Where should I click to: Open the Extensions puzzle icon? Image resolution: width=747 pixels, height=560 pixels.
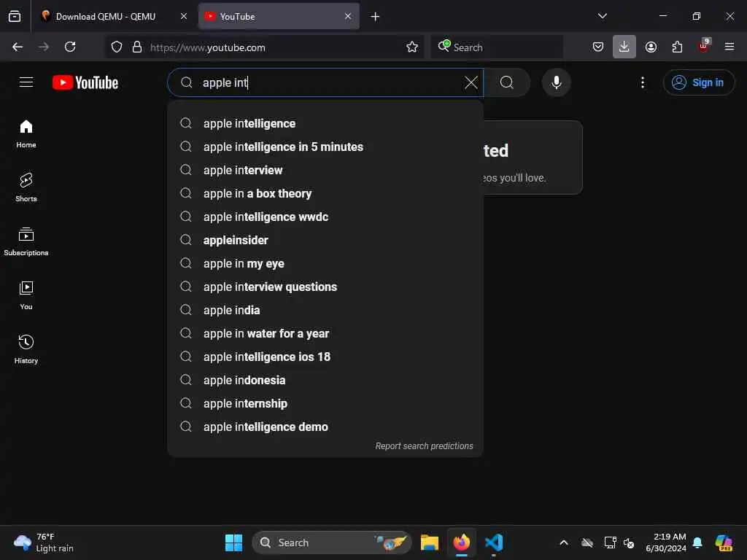(677, 47)
